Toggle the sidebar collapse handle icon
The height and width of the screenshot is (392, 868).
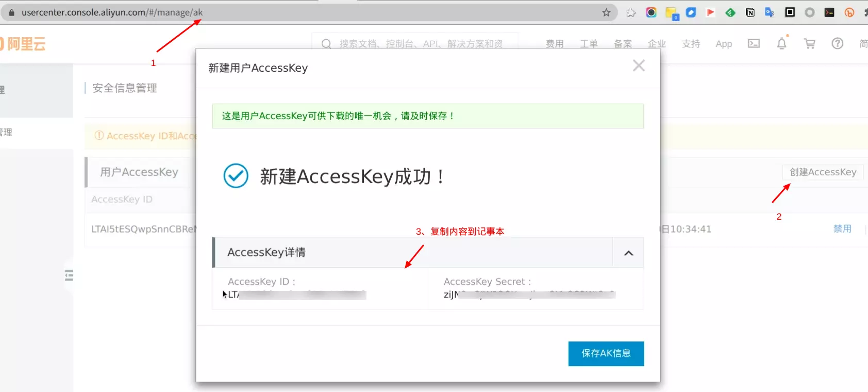[69, 275]
